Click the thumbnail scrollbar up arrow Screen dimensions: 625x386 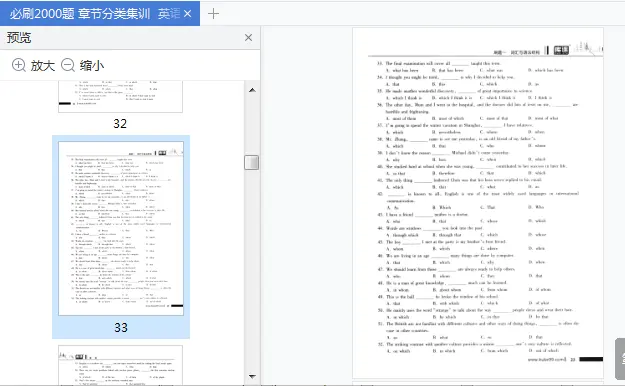252,90
